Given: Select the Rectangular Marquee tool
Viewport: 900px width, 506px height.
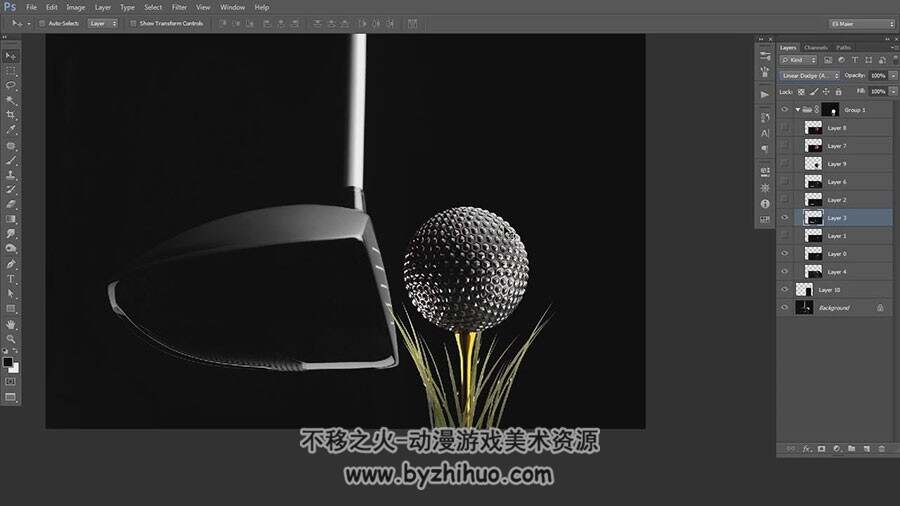Looking at the screenshot, I should click(x=11, y=71).
